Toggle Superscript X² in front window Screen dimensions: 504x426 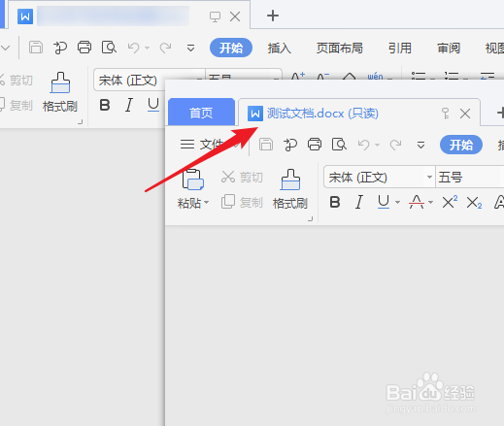(x=450, y=202)
